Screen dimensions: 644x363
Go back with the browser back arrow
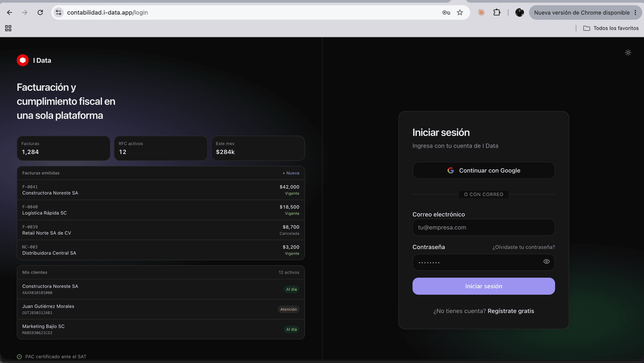(x=10, y=12)
